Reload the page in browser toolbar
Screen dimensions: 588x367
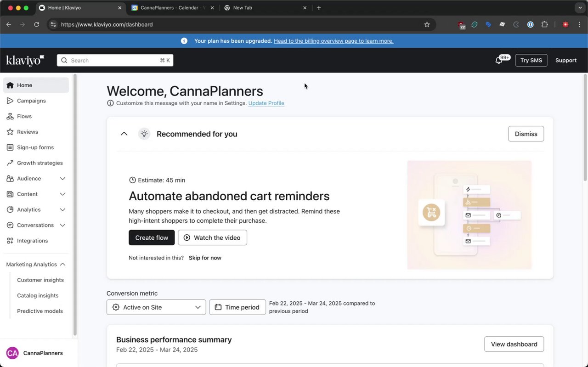pos(36,24)
